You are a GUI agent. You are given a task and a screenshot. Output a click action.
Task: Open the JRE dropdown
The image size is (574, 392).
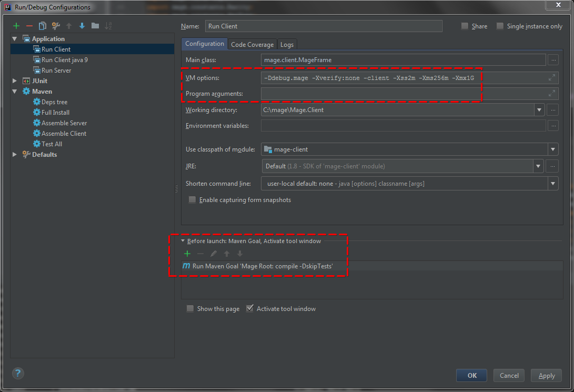click(x=538, y=166)
